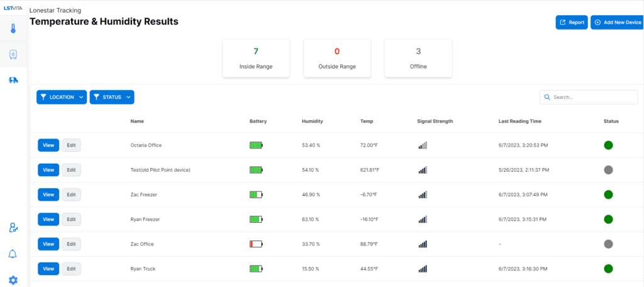The image size is (644, 287).
Task: Open the thermometer temperature sidebar icon
Action: 13,29
